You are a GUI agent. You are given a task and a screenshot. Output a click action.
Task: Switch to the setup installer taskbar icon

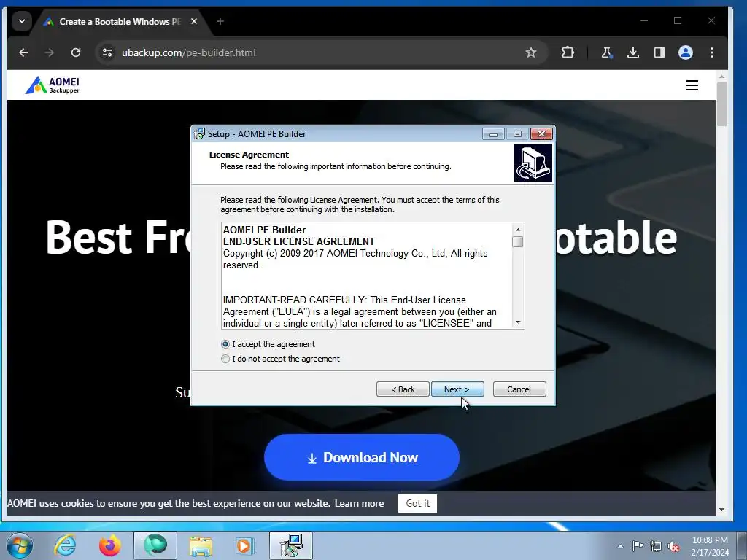click(291, 545)
